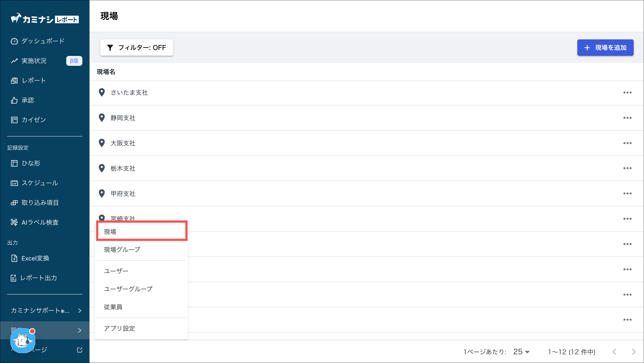
Task: Select 現場グループ in settings popup
Action: (122, 250)
